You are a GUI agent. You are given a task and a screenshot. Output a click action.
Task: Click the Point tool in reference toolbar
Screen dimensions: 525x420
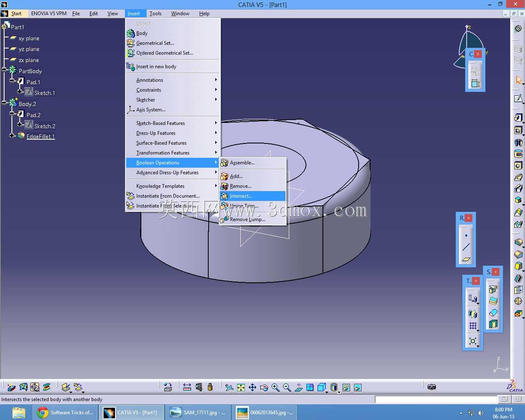click(x=466, y=235)
